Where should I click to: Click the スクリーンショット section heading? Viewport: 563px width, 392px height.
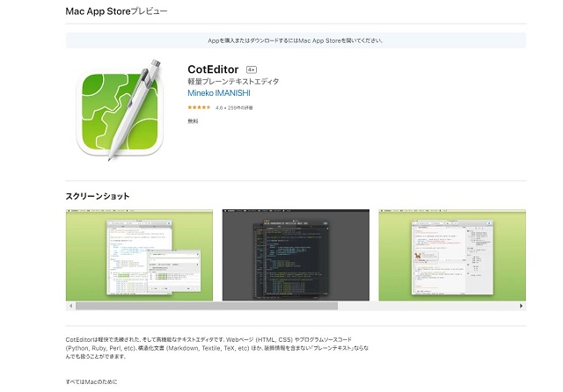coord(98,196)
